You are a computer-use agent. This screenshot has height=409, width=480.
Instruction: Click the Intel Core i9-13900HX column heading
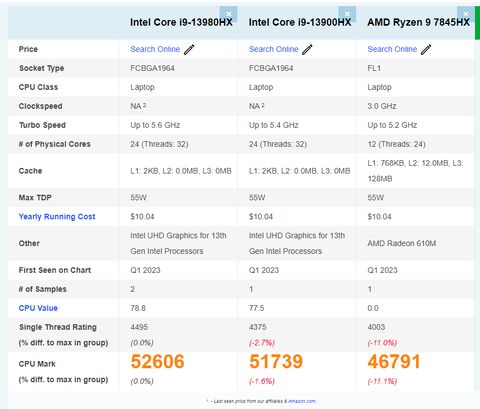pyautogui.click(x=300, y=22)
